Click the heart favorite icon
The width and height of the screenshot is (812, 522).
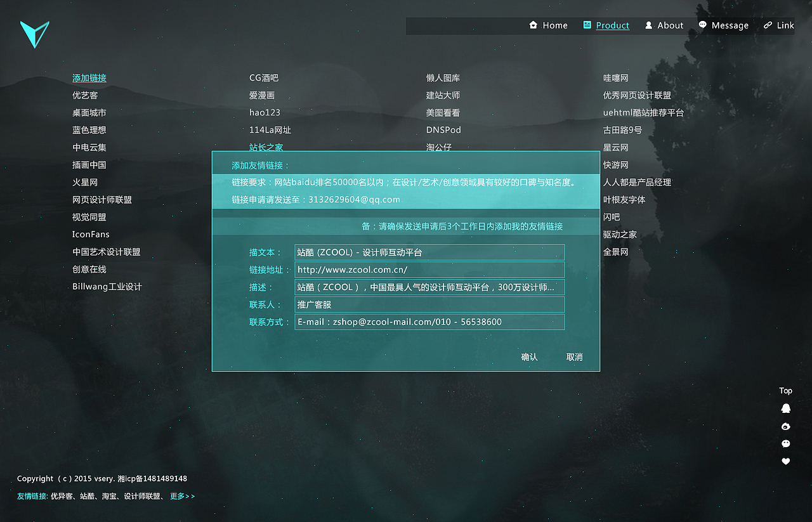[786, 462]
